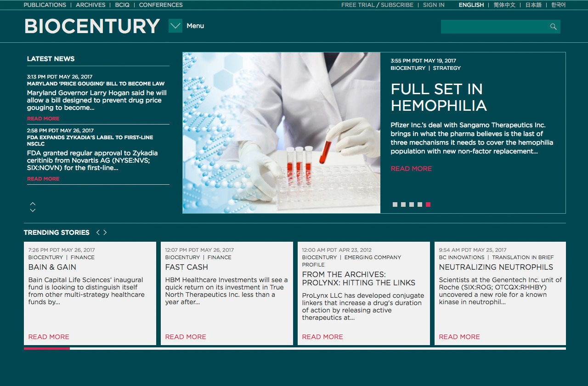Open FDA Expands Zykadia's Label headline
The image size is (588, 386).
click(x=90, y=141)
